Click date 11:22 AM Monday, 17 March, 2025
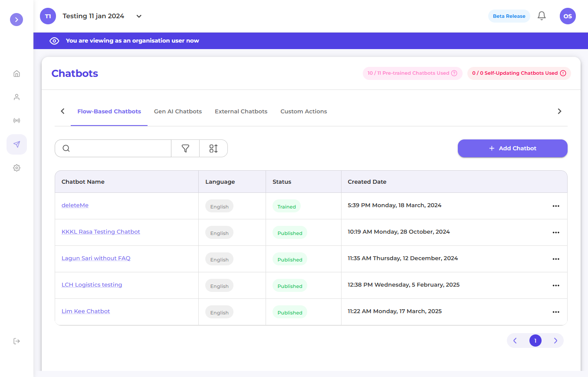 coord(395,311)
